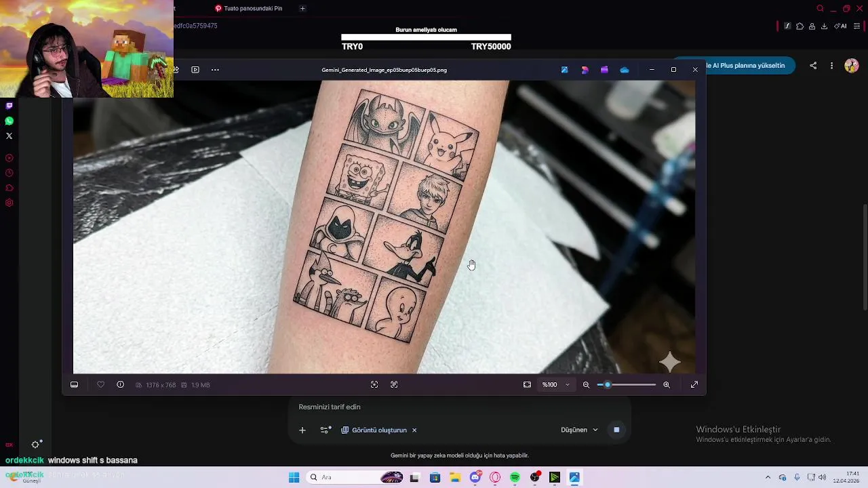The image size is (868, 488).
Task: Click the generated tattoo image
Action: point(384,227)
